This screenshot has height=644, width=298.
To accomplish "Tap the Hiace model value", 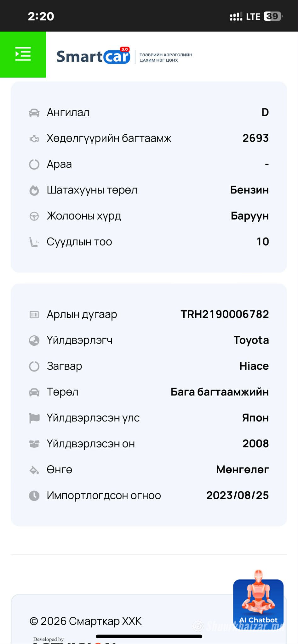I will click(x=254, y=366).
